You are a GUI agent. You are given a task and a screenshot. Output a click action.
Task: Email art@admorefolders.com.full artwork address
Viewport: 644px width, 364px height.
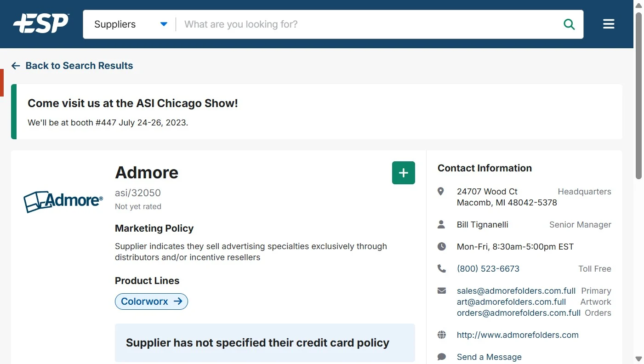[511, 302]
